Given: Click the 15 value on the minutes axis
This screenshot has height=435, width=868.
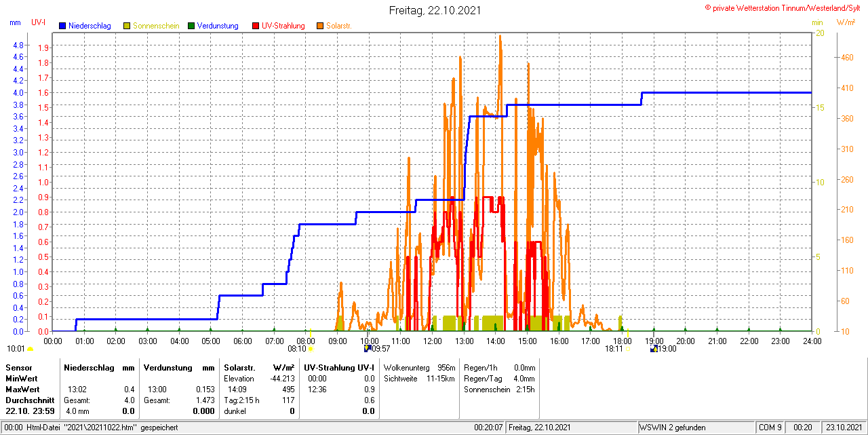Looking at the screenshot, I should click(x=819, y=107).
